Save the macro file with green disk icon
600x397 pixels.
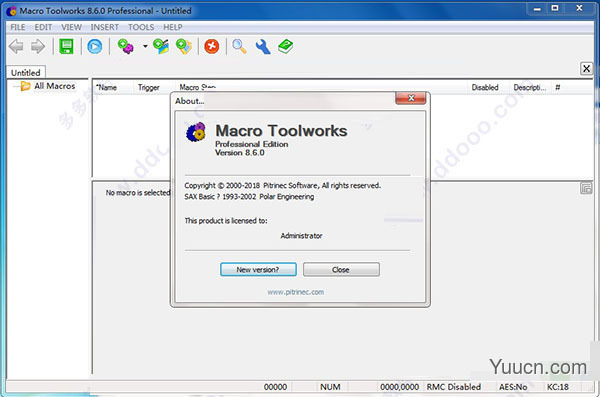pyautogui.click(x=67, y=47)
